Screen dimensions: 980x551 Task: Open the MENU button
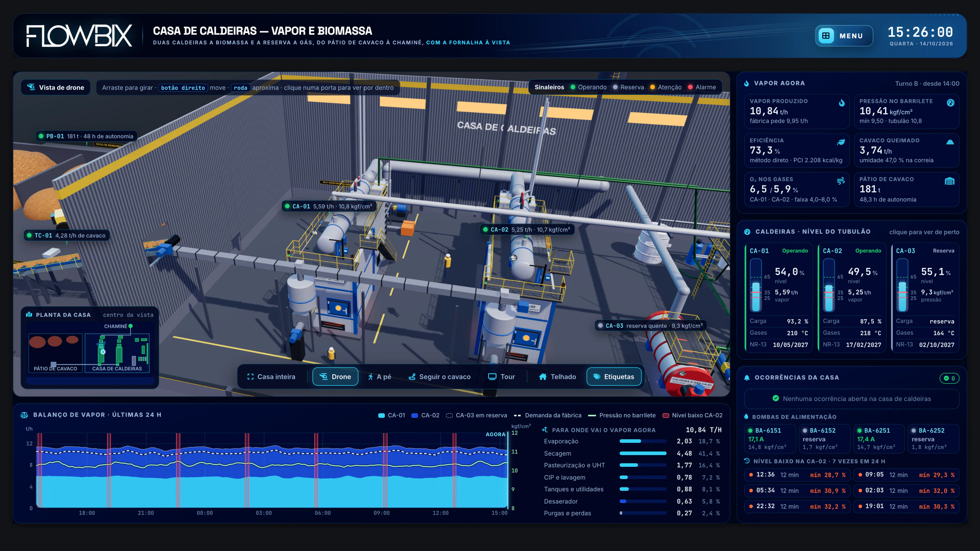(x=844, y=36)
